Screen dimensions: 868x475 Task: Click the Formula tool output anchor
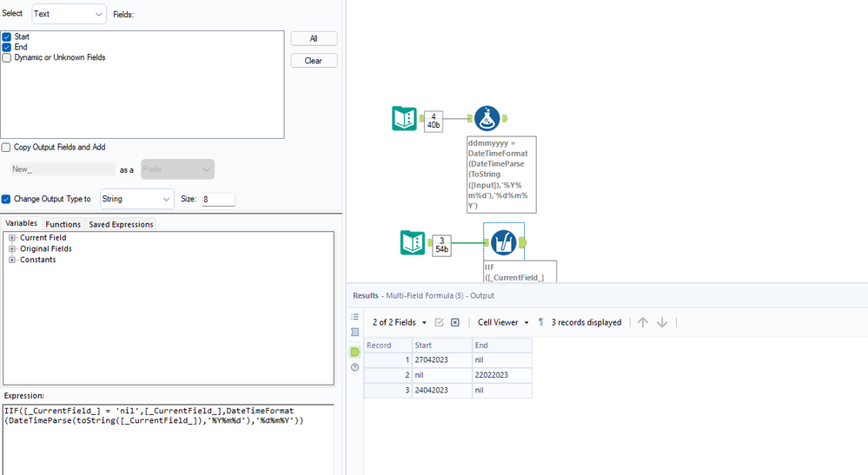[504, 118]
